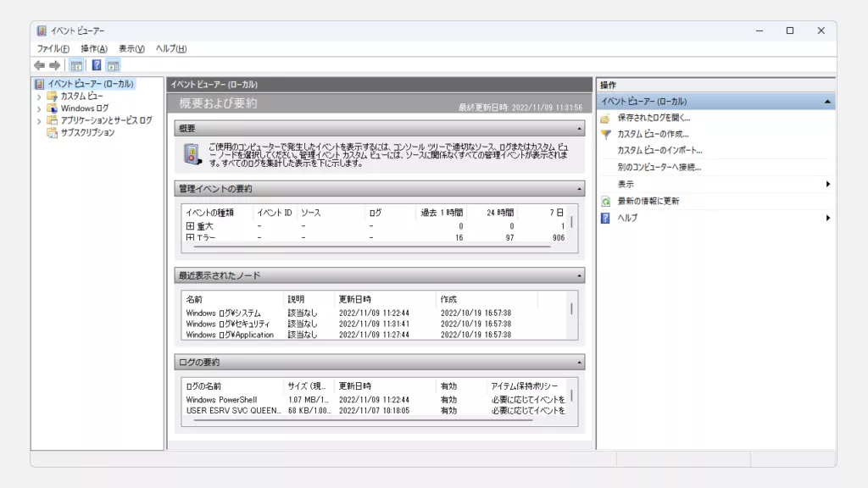The width and height of the screenshot is (868, 488).
Task: Click the blue help toolbar icon
Action: tap(97, 65)
